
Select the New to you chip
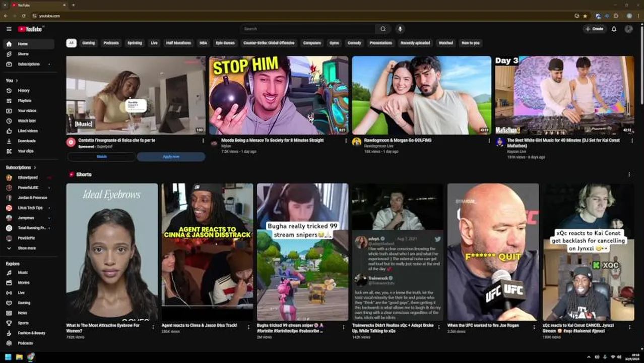(x=471, y=43)
